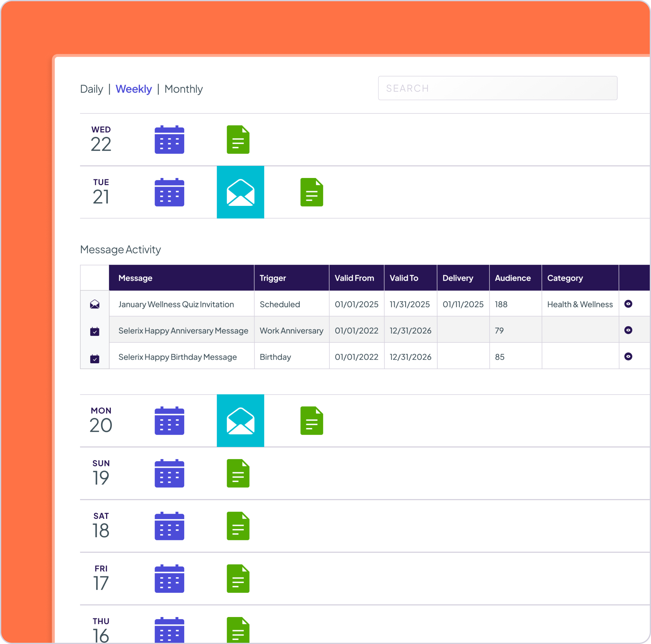Click the teal envelope icon on Monday 20
The height and width of the screenshot is (644, 651).
tap(240, 421)
